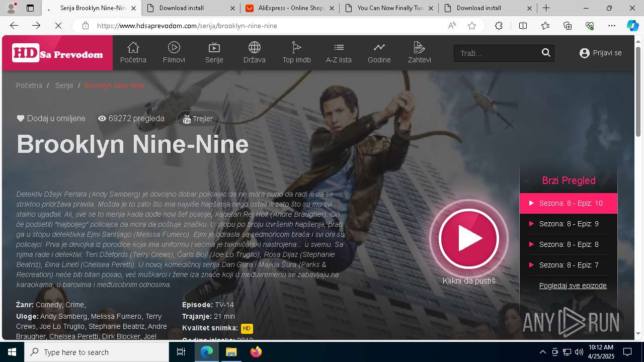Open the Trejler trailer button
Viewport: 644px width, 362px height.
point(198,119)
